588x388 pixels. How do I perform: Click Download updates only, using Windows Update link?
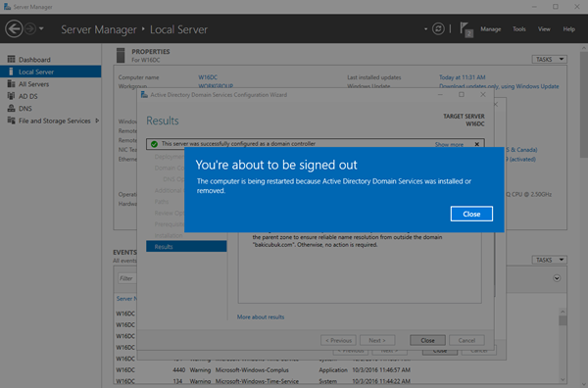[499, 86]
